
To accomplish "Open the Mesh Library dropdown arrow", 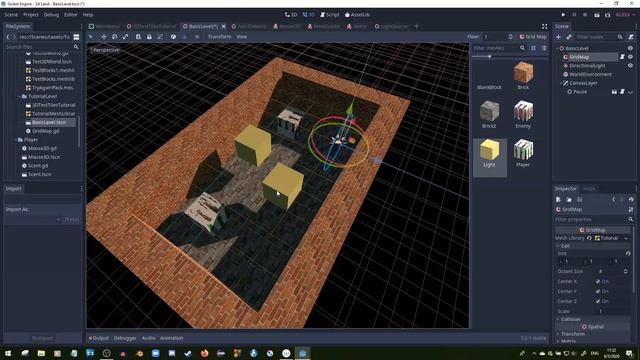I will pos(626,238).
